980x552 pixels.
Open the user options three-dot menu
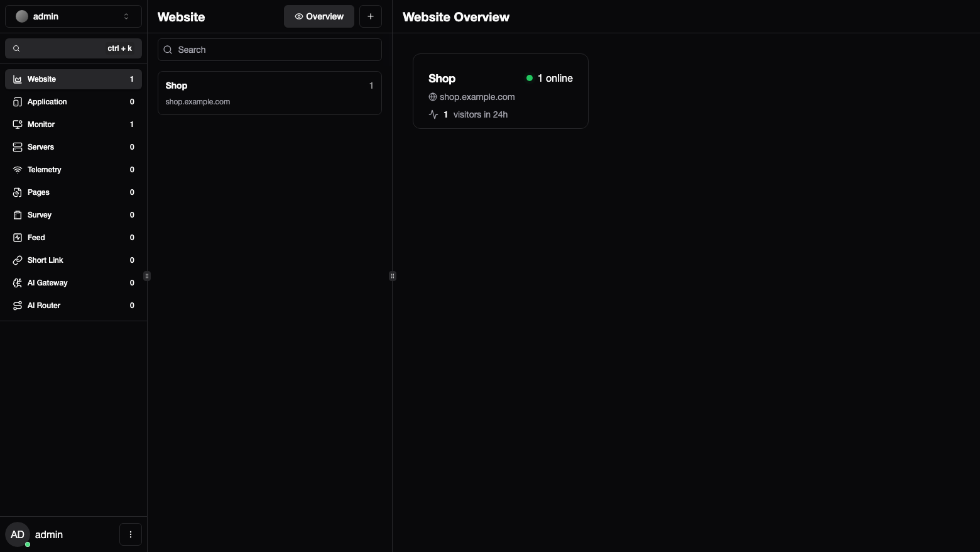[131, 534]
